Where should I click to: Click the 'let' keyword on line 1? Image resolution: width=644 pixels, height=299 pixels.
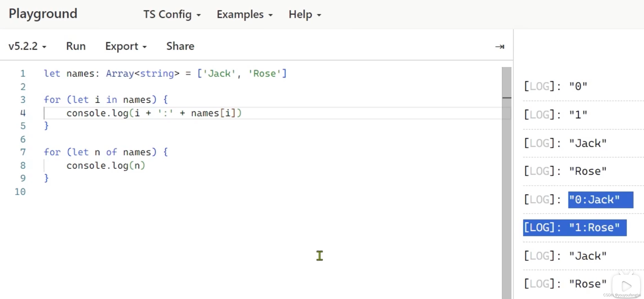tap(52, 74)
